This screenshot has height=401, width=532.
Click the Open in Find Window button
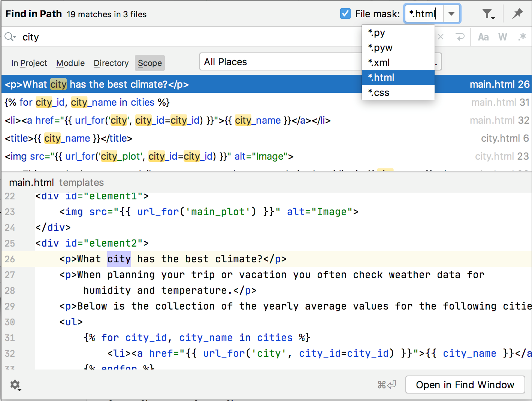coord(465,385)
